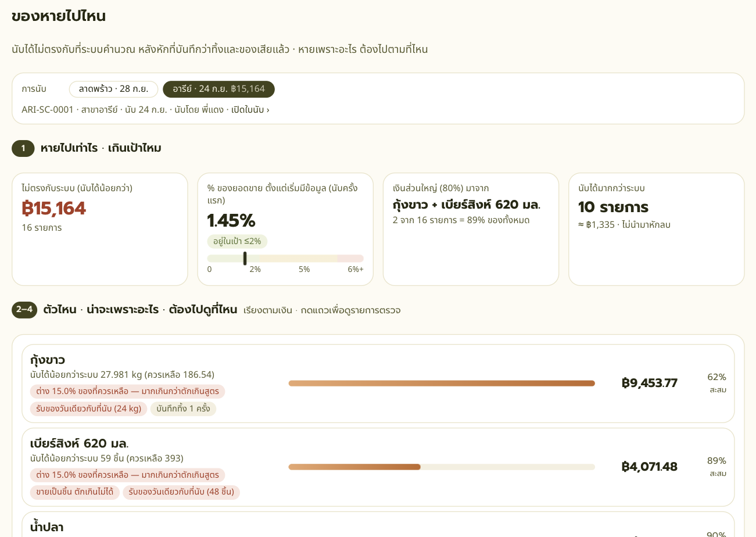Select the อารีย์ · 24 ก.ย. count pill
The width and height of the screenshot is (756, 537).
(x=218, y=89)
